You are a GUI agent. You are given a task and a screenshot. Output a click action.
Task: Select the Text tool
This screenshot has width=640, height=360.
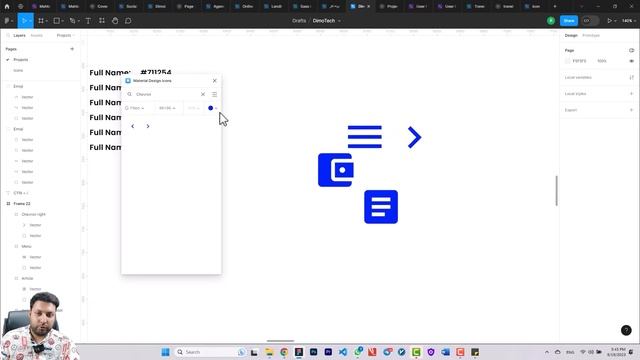88,20
